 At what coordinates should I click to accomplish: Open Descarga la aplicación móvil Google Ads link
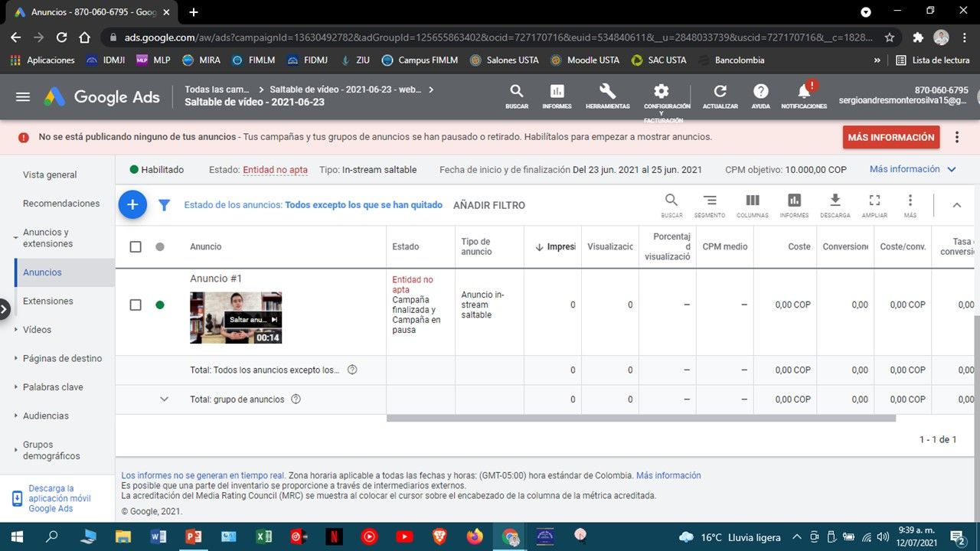[x=60, y=498]
